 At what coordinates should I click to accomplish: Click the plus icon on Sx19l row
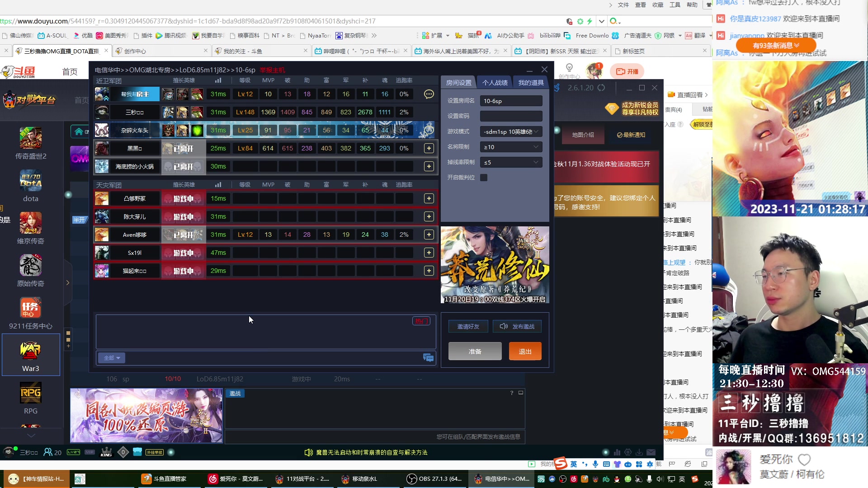point(429,253)
